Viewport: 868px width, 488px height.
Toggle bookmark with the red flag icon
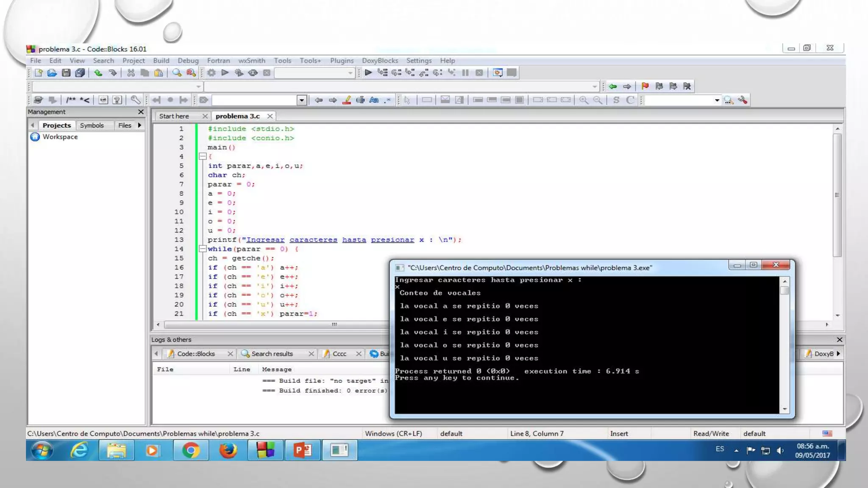pyautogui.click(x=645, y=86)
